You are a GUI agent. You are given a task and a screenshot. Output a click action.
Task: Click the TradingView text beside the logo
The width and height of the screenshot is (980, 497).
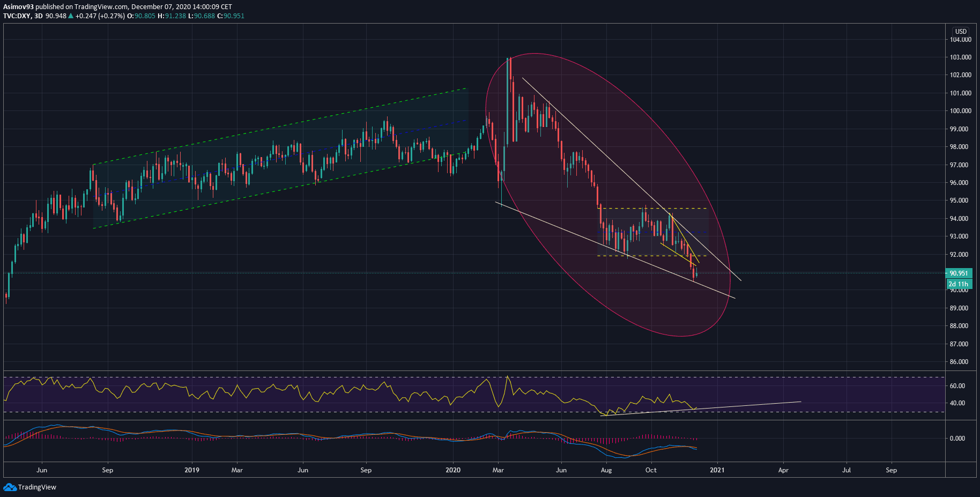(x=37, y=487)
